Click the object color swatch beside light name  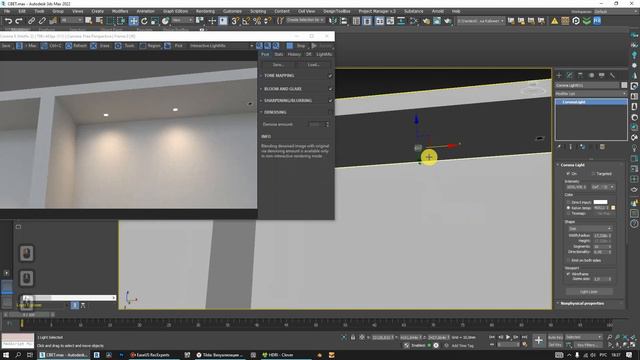tap(624, 85)
